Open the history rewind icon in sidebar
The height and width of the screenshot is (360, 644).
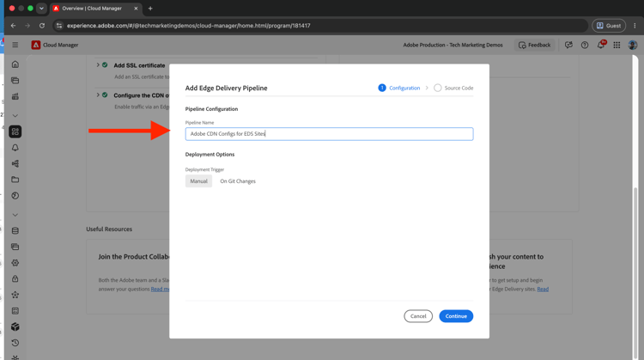click(x=15, y=343)
